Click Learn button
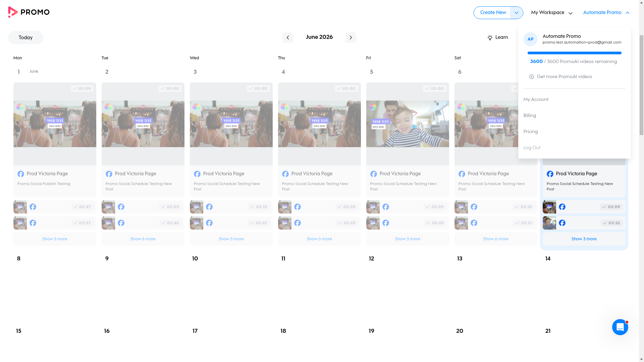Viewport: 644px width, 362px height. tap(498, 38)
